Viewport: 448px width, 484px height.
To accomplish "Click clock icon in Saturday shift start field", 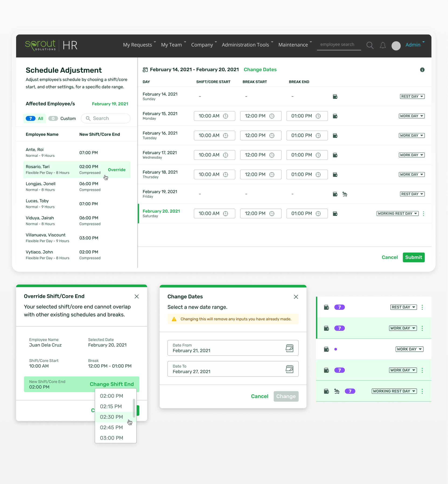I will pos(225,213).
